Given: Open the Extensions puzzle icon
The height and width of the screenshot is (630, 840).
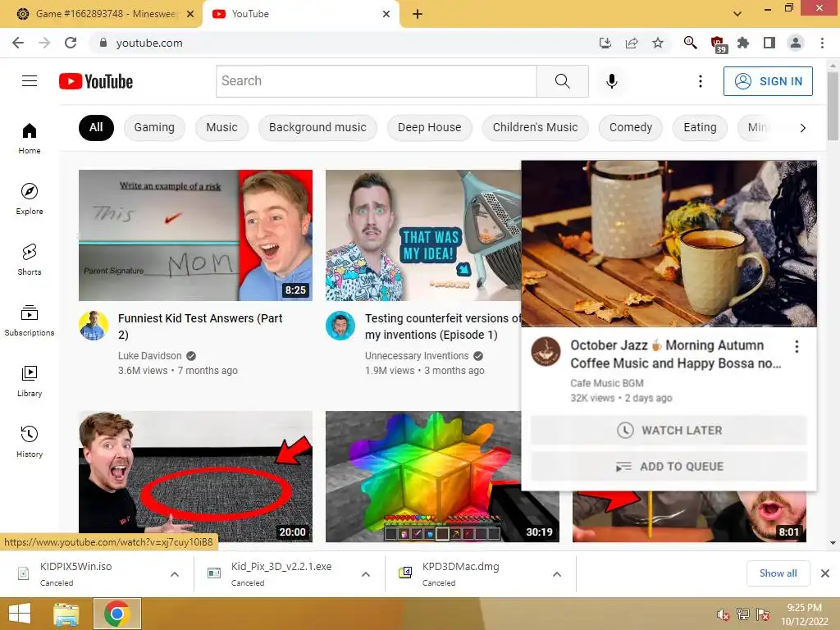Looking at the screenshot, I should pyautogui.click(x=743, y=43).
